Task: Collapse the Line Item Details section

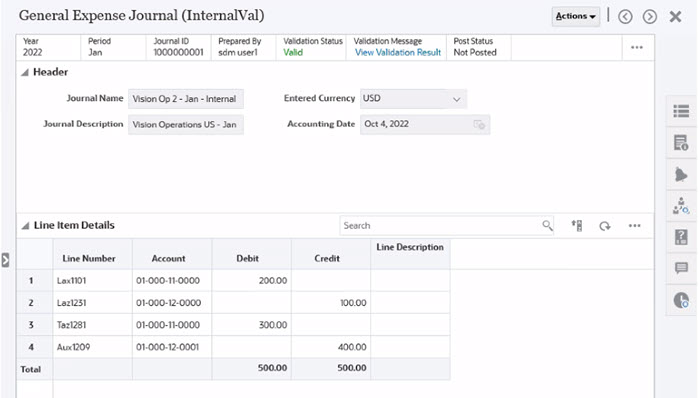Action: click(25, 226)
